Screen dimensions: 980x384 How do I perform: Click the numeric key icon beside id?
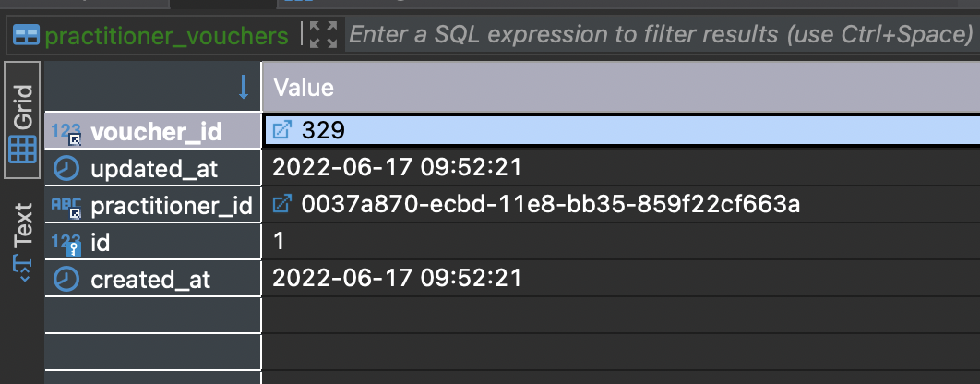pyautogui.click(x=66, y=244)
